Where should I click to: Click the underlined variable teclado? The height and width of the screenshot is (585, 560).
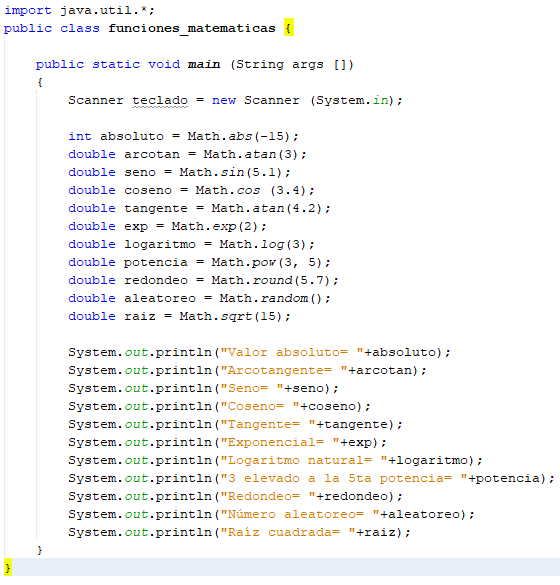coord(160,100)
